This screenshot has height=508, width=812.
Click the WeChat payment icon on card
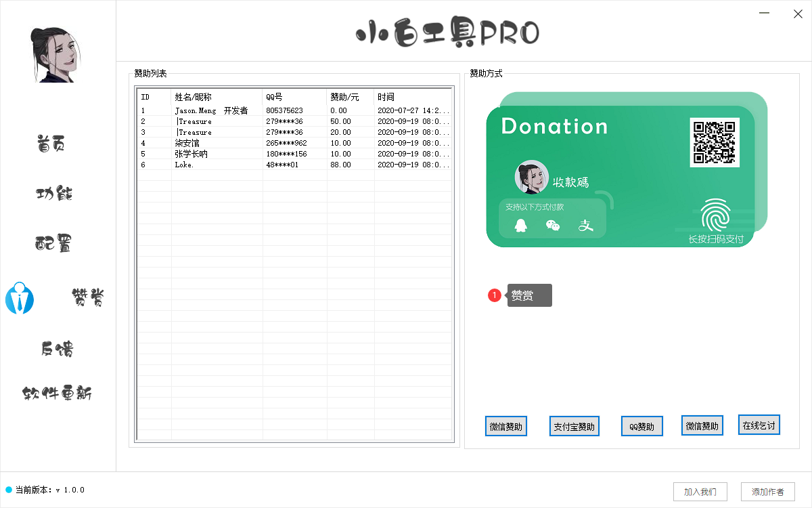[x=553, y=226]
